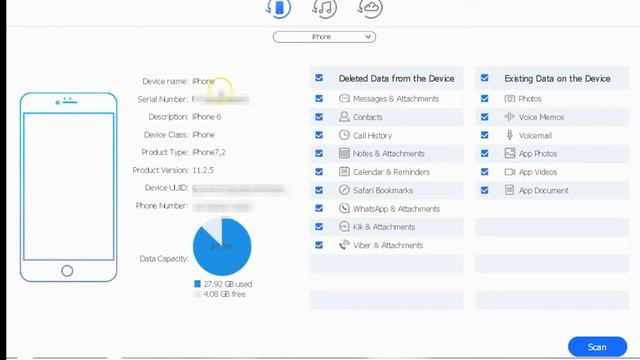The image size is (640, 360).
Task: Uncheck the Call History checkbox
Action: [319, 135]
